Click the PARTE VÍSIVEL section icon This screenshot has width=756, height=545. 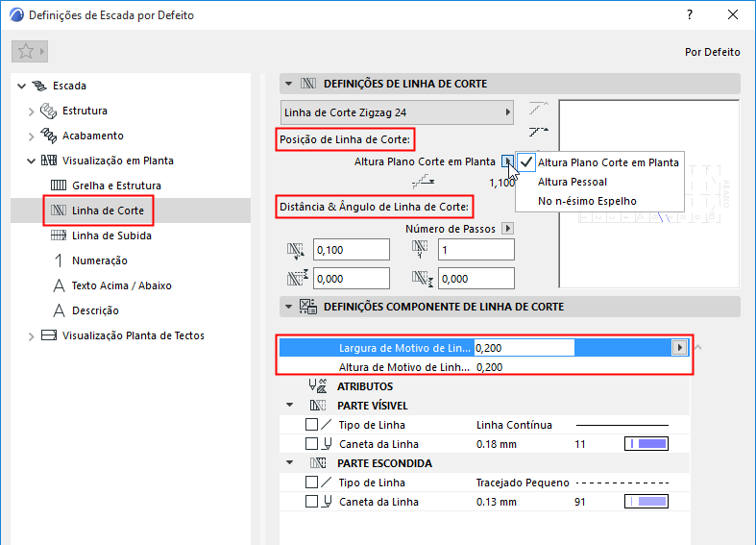318,406
